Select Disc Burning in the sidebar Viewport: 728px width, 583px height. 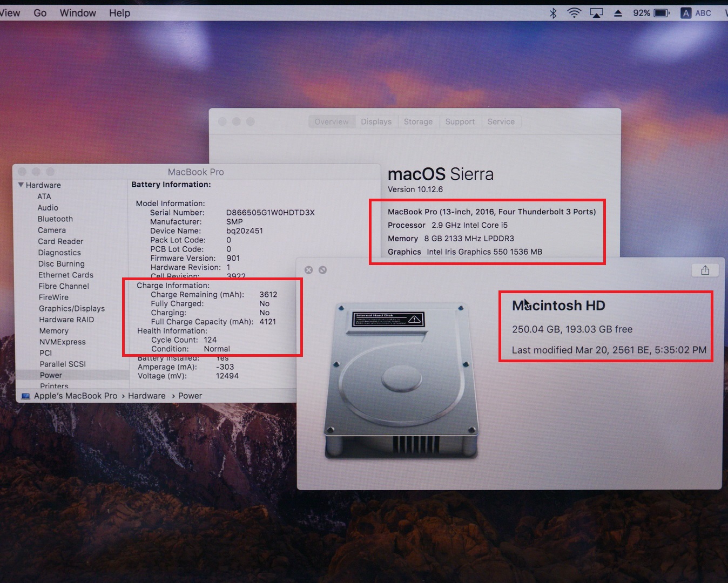click(x=62, y=264)
